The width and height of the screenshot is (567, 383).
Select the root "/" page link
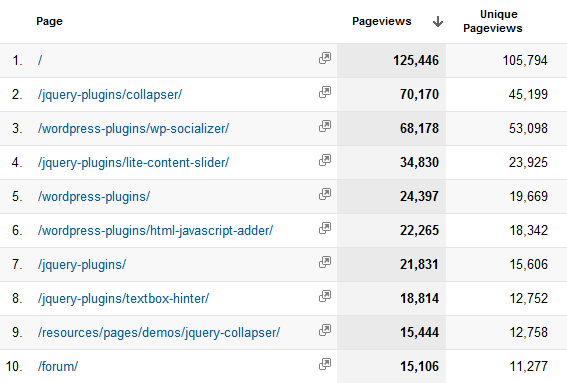[x=40, y=60]
